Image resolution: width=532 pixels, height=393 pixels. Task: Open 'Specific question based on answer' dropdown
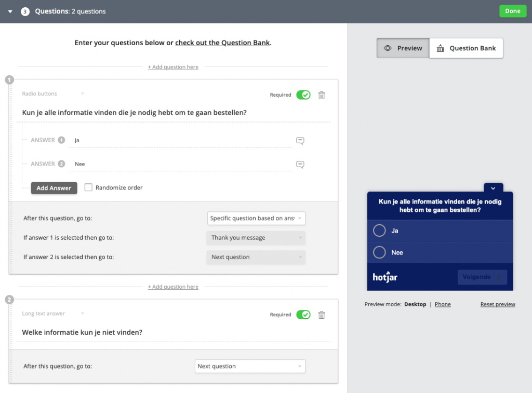coord(256,219)
